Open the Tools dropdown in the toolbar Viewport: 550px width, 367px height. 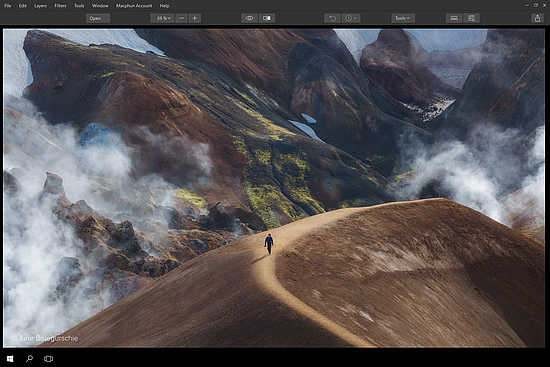403,18
